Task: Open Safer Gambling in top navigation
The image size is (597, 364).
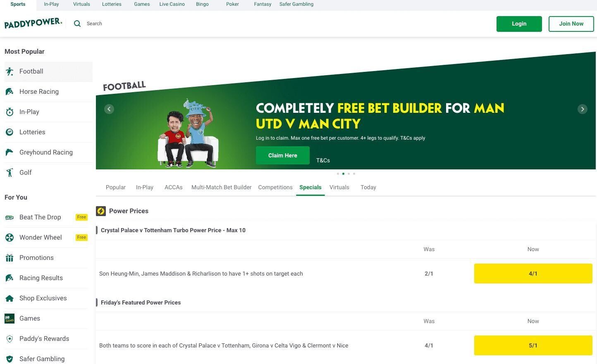Action: point(296,4)
